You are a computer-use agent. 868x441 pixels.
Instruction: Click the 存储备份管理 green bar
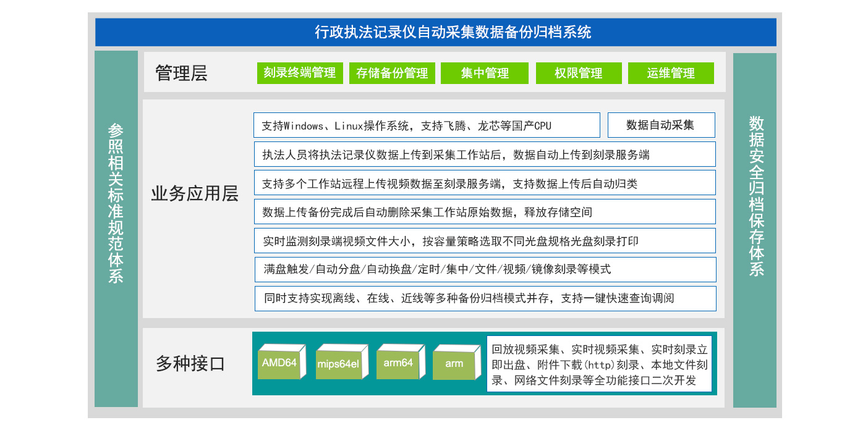392,73
